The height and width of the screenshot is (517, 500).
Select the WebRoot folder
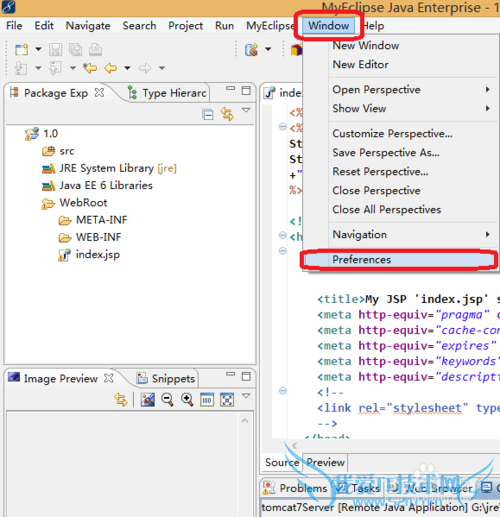74,203
